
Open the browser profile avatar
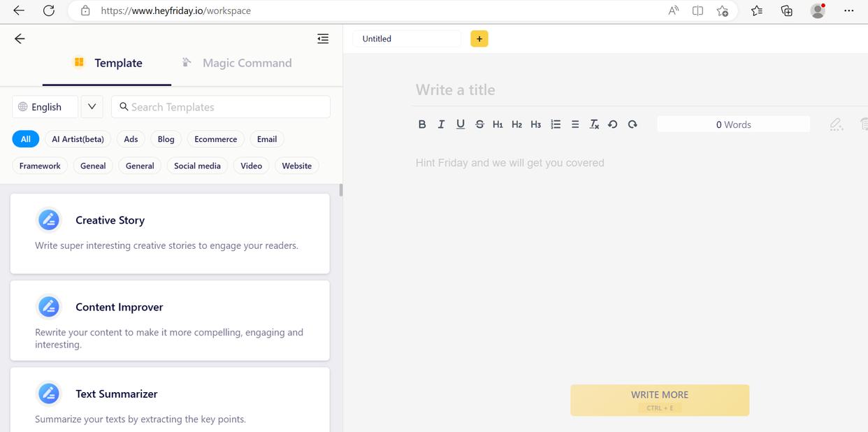(x=818, y=10)
